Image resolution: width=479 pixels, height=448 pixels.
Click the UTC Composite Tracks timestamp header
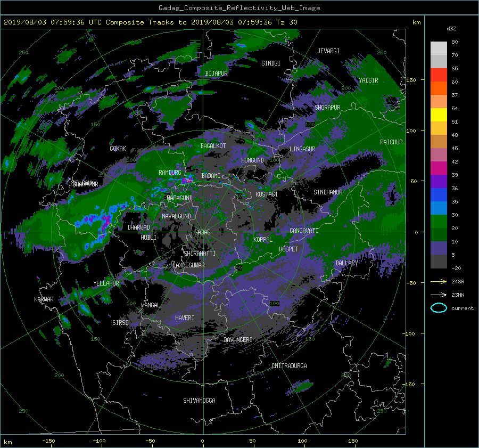(150, 22)
